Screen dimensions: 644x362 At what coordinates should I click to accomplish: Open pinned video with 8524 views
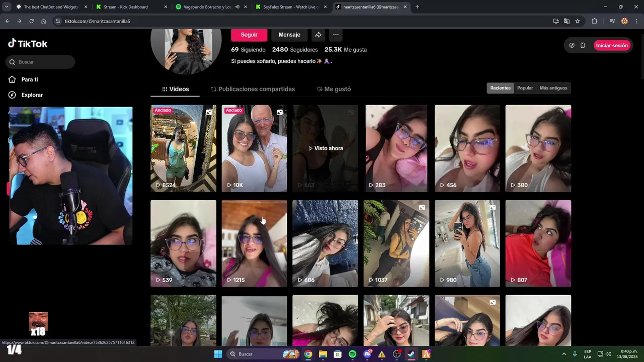pyautogui.click(x=183, y=148)
